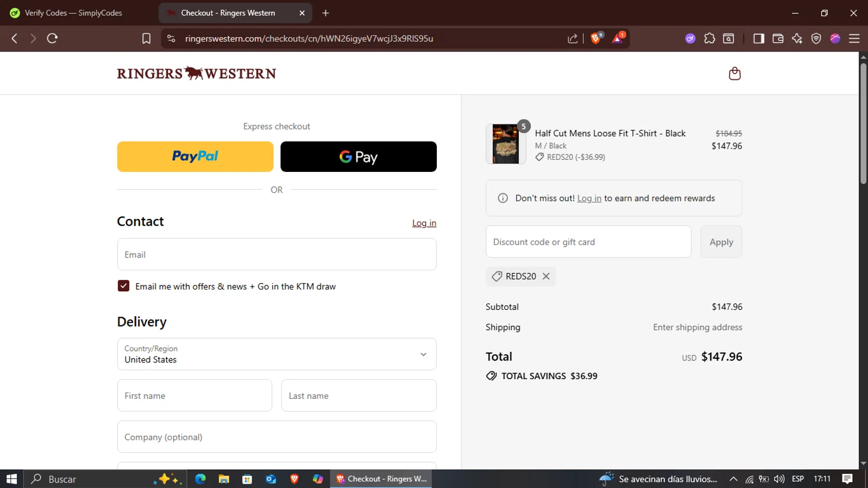Open Brave Wallet icon
This screenshot has width=868, height=488.
coord(778,38)
